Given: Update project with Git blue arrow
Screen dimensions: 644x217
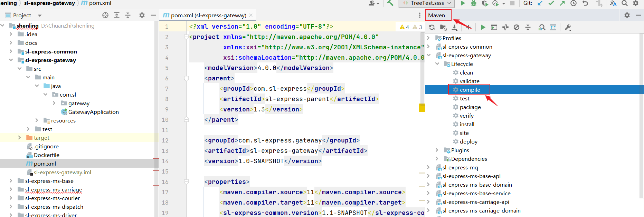Looking at the screenshot, I should click(x=540, y=3).
